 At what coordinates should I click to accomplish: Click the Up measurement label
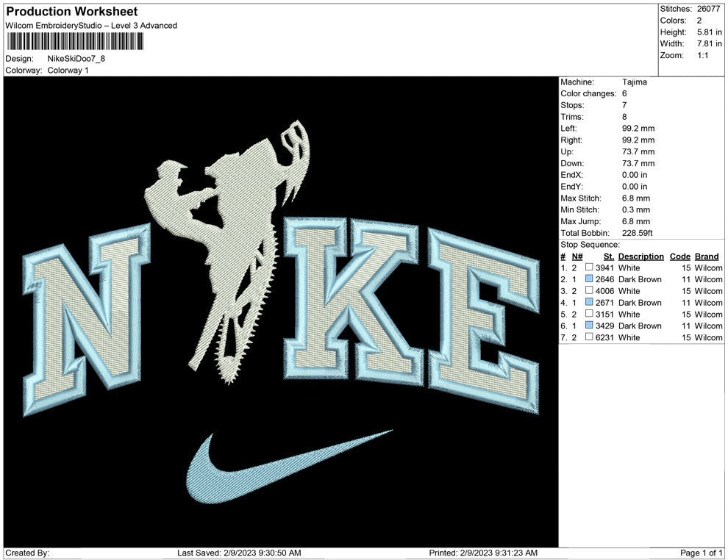point(566,151)
